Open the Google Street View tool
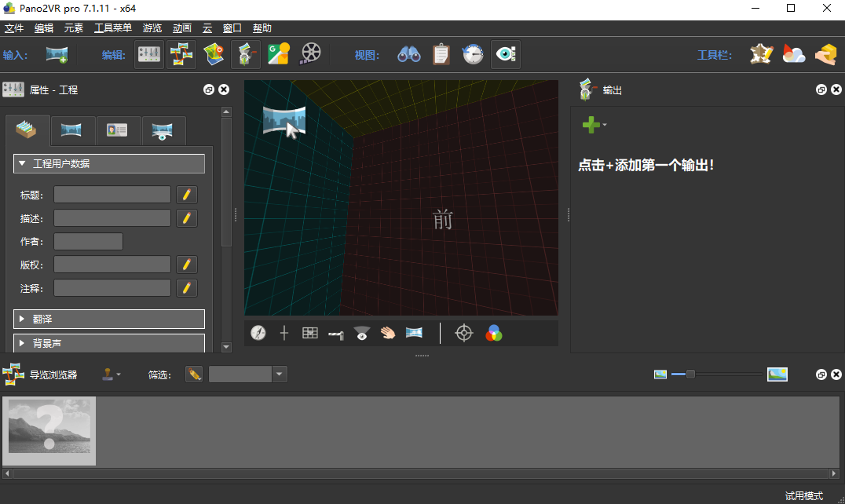The width and height of the screenshot is (845, 504). click(278, 54)
